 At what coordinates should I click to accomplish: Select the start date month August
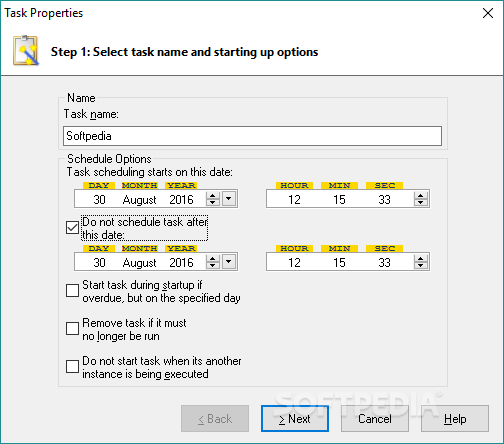(139, 199)
